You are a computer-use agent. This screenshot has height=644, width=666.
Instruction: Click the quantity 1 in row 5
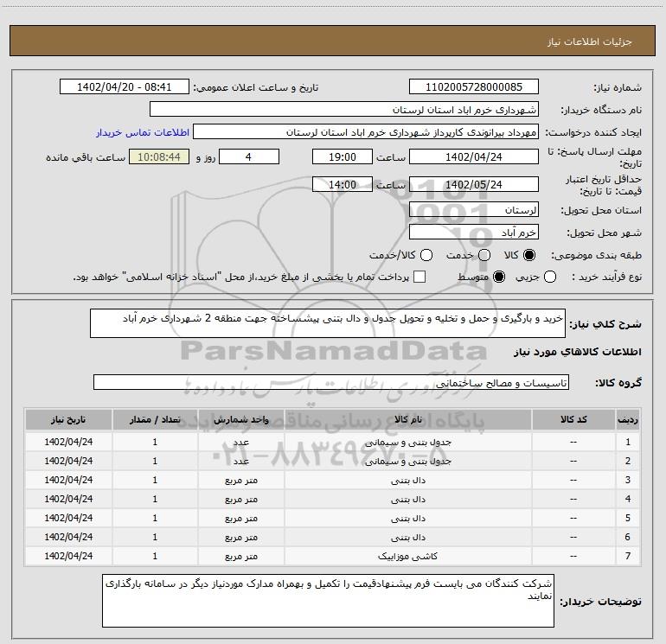[x=155, y=518]
